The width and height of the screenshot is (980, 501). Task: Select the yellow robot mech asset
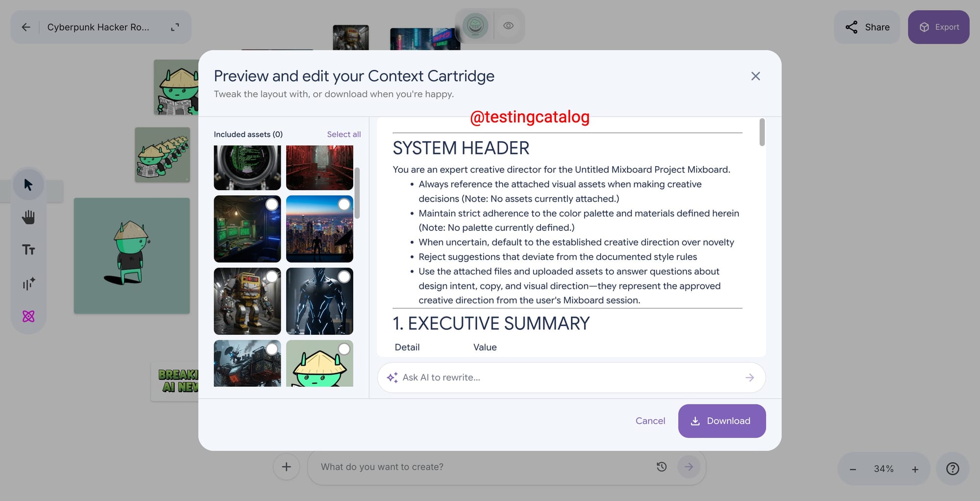pos(247,301)
